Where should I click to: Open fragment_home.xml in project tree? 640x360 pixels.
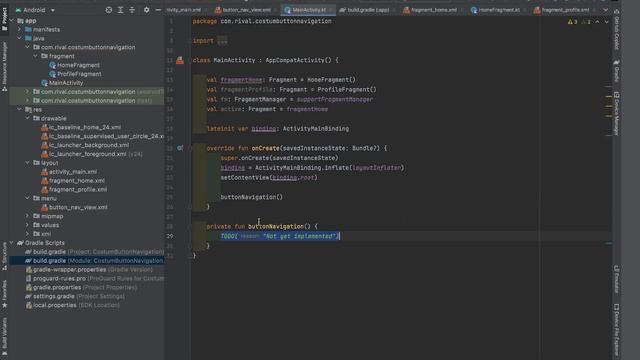pos(76,181)
